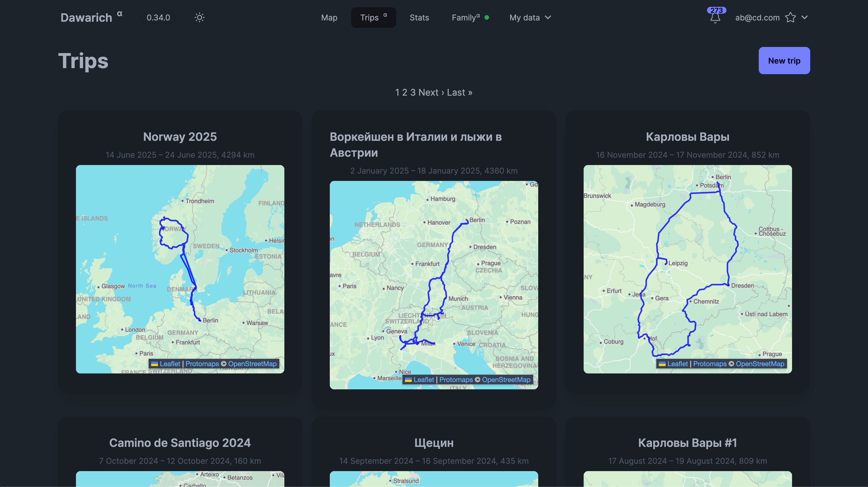The height and width of the screenshot is (487, 868).
Task: Open the Stats navigation item
Action: click(419, 17)
